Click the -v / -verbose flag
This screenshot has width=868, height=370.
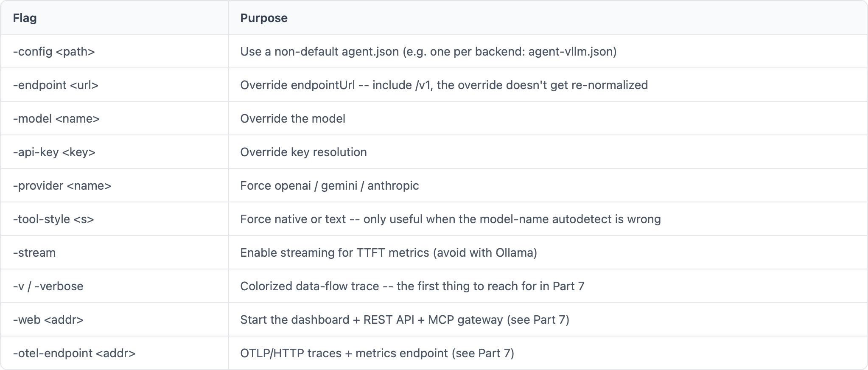pyautogui.click(x=48, y=286)
